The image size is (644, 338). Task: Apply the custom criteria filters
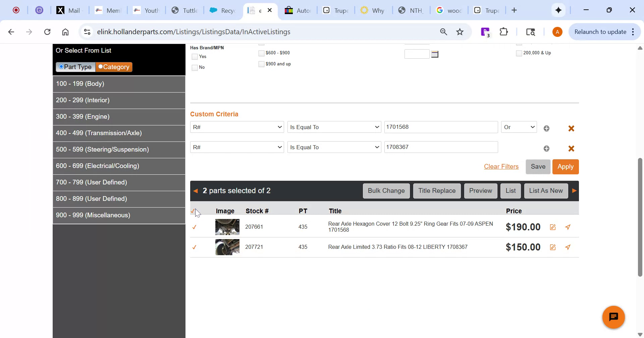point(566,166)
